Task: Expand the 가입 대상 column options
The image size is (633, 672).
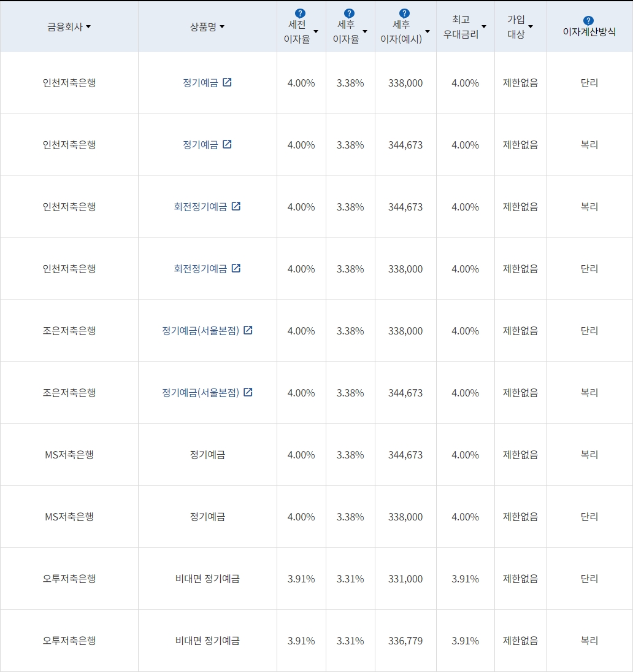Action: 531,26
